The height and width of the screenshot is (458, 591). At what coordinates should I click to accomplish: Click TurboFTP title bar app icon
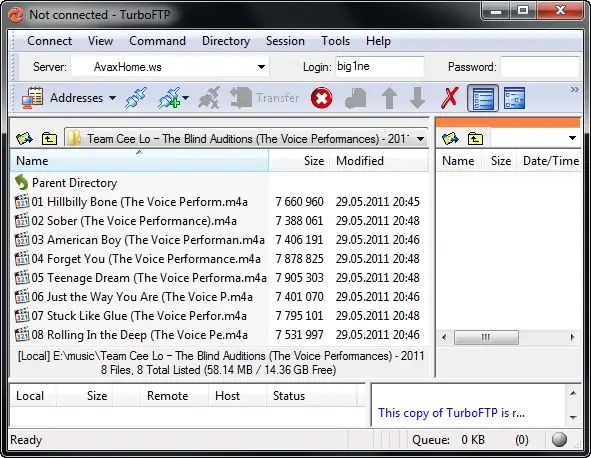tap(16, 15)
